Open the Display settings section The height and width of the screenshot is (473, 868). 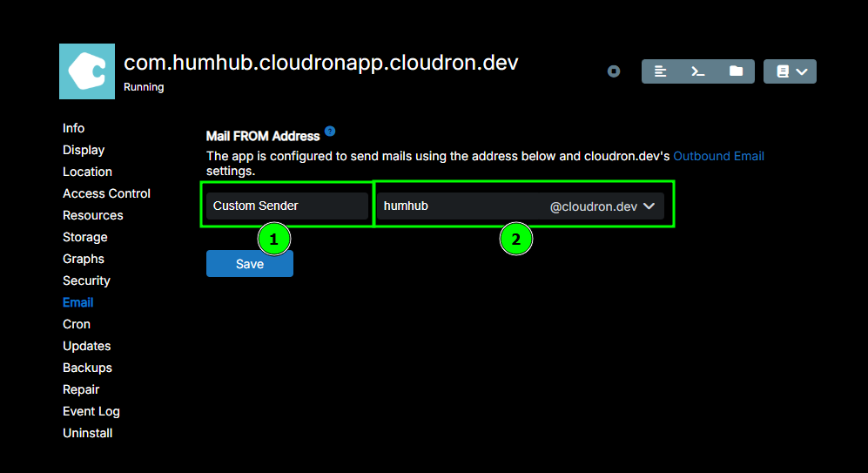pyautogui.click(x=84, y=150)
